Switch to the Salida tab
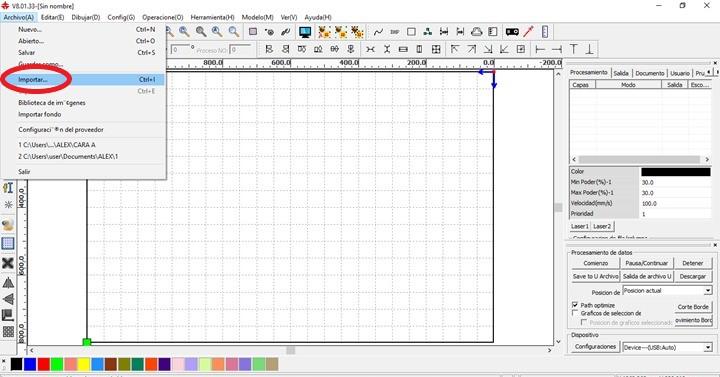Screen dimensions: 720x377 tap(621, 73)
